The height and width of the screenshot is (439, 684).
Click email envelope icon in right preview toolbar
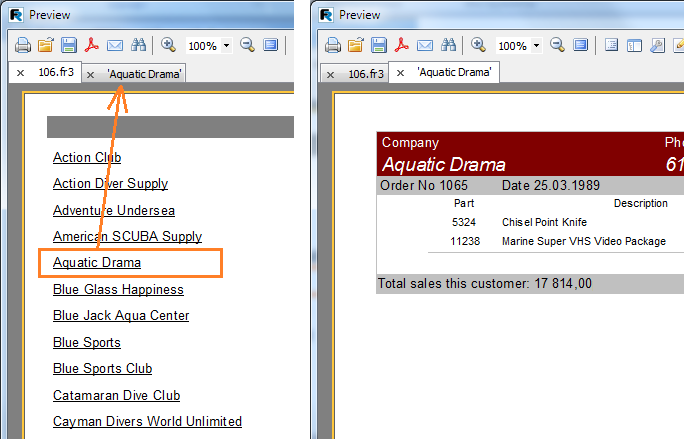pyautogui.click(x=425, y=45)
